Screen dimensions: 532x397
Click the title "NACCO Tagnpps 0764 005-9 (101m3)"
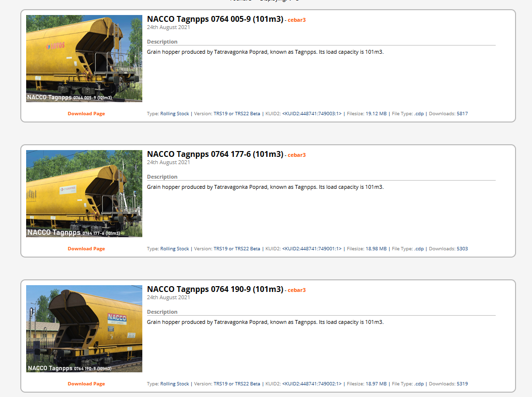[x=215, y=19]
